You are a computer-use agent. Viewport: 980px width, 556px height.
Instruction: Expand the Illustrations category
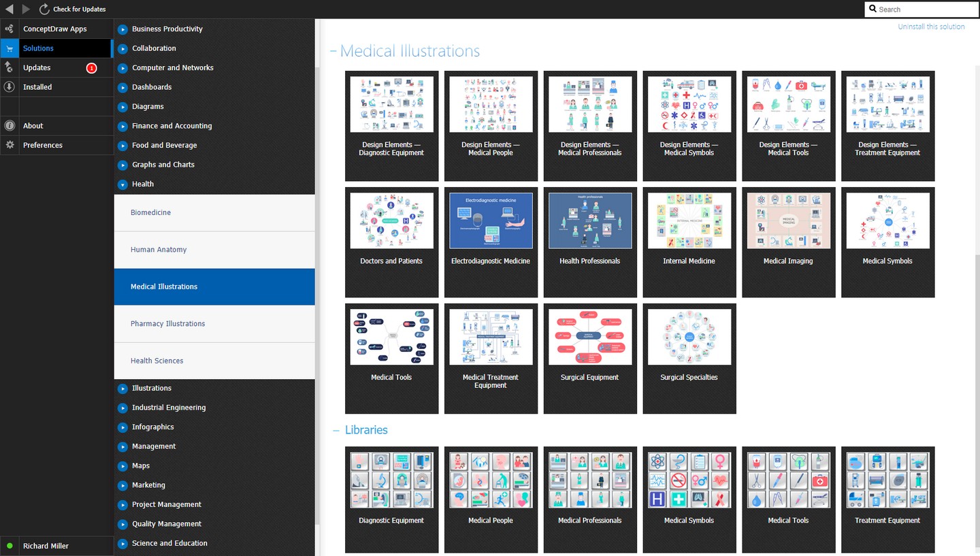[122, 389]
